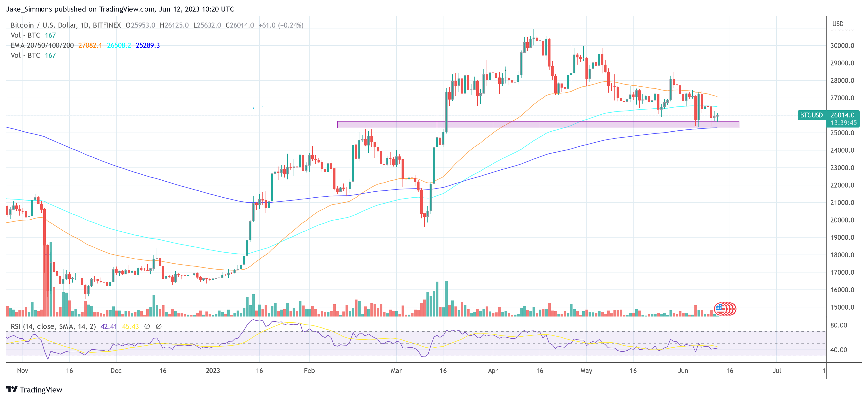Click the Apr label on time axis
Screen dimensions: 868x400
pos(493,371)
